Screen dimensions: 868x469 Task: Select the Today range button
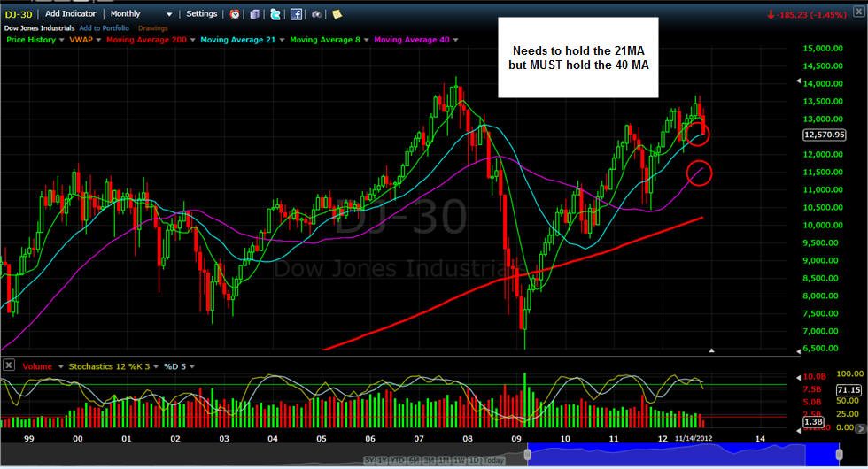pyautogui.click(x=493, y=460)
